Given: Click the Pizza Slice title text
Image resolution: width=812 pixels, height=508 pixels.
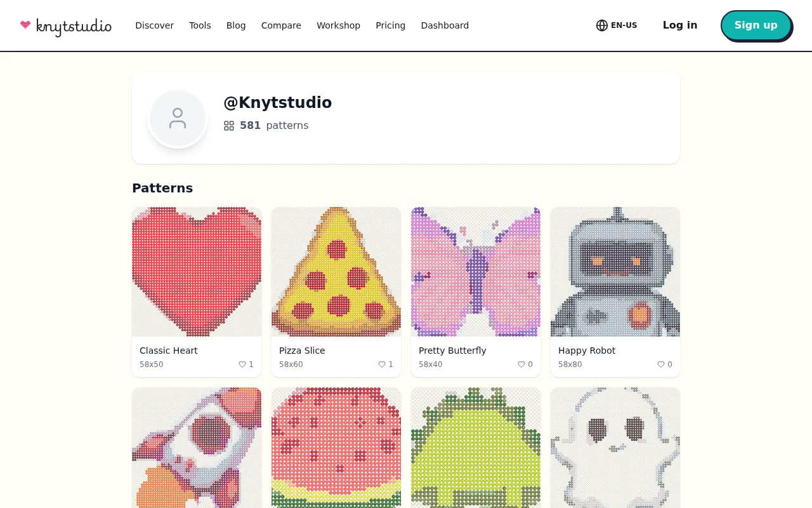Looking at the screenshot, I should pyautogui.click(x=302, y=351).
